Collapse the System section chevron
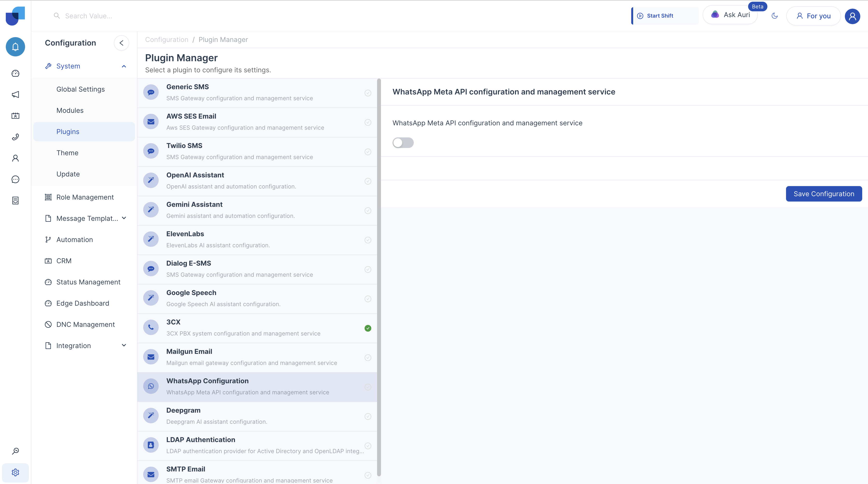868x484 pixels. [x=124, y=66]
